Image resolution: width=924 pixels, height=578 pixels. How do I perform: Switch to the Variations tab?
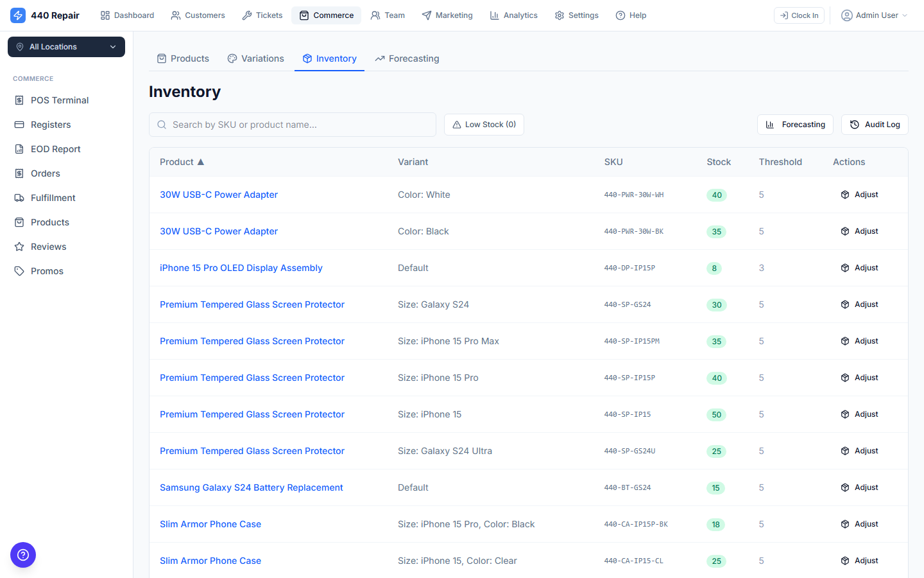[255, 58]
